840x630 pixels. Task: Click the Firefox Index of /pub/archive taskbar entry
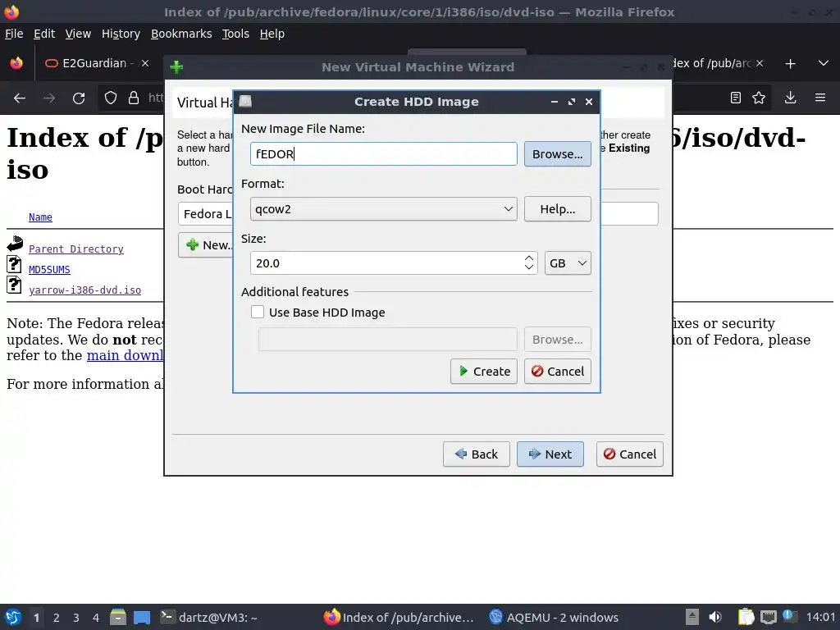tap(399, 617)
